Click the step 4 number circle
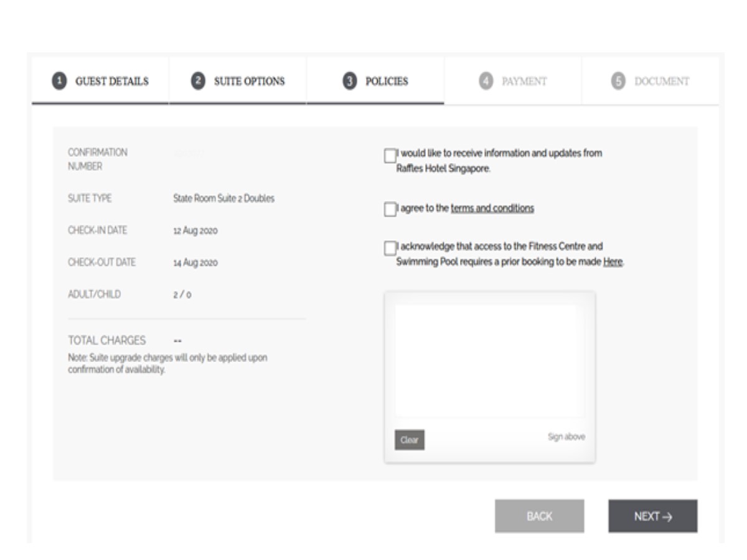The image size is (747, 560). click(486, 82)
